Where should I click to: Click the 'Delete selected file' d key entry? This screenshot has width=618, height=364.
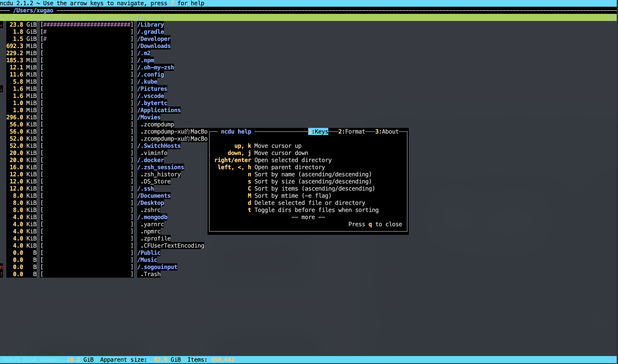coord(306,203)
